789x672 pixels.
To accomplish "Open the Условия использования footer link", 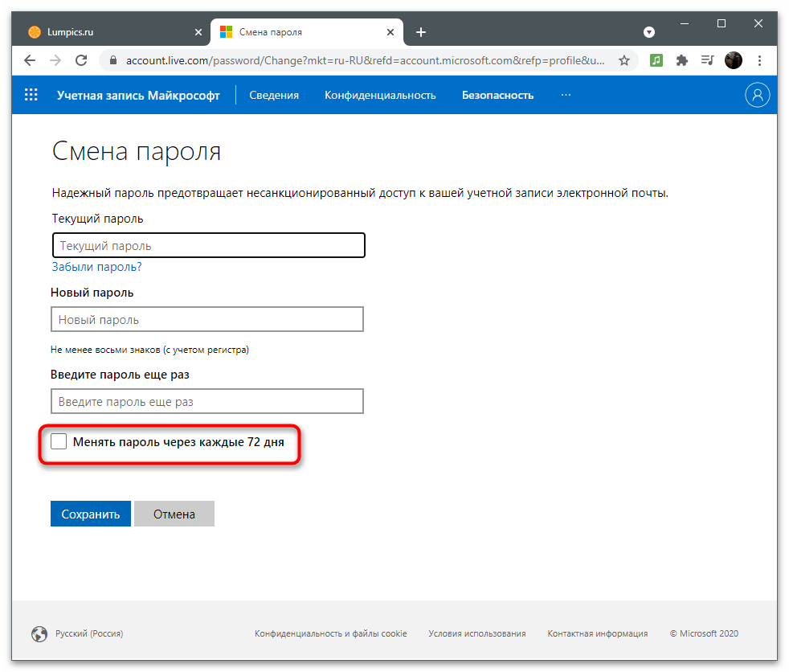I will [x=477, y=633].
